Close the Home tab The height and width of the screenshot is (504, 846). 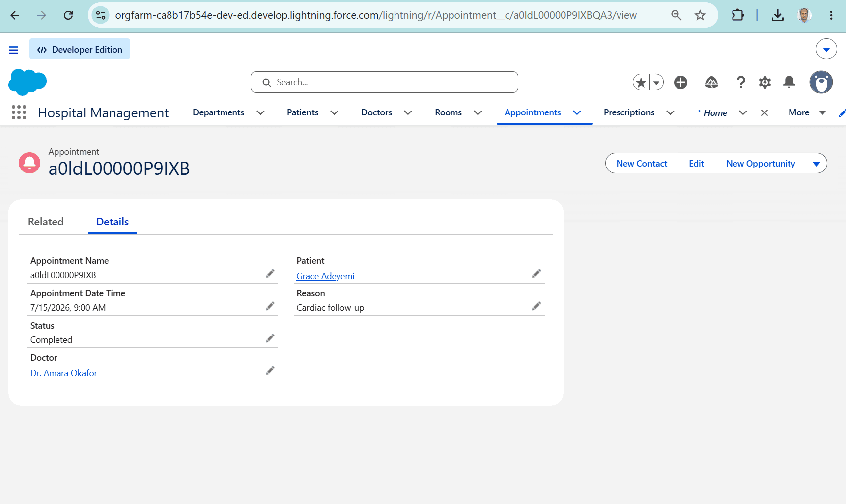(764, 113)
